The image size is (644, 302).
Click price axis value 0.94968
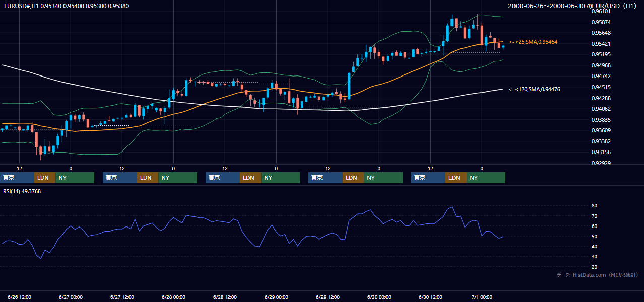(602, 65)
